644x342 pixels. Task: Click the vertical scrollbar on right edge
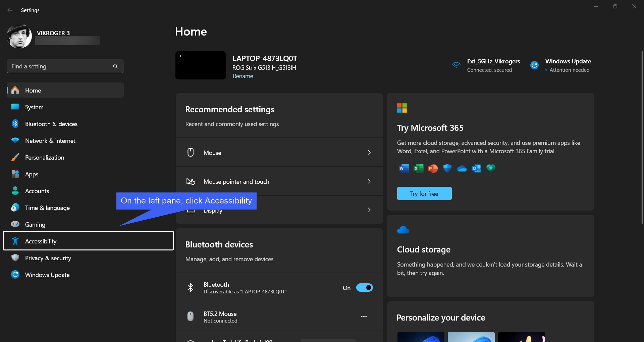pos(642,137)
